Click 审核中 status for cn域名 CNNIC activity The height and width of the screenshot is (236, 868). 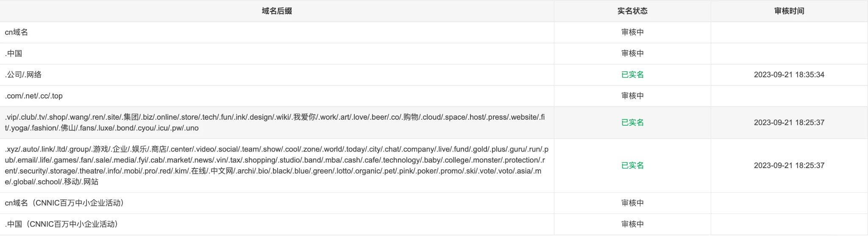(632, 203)
